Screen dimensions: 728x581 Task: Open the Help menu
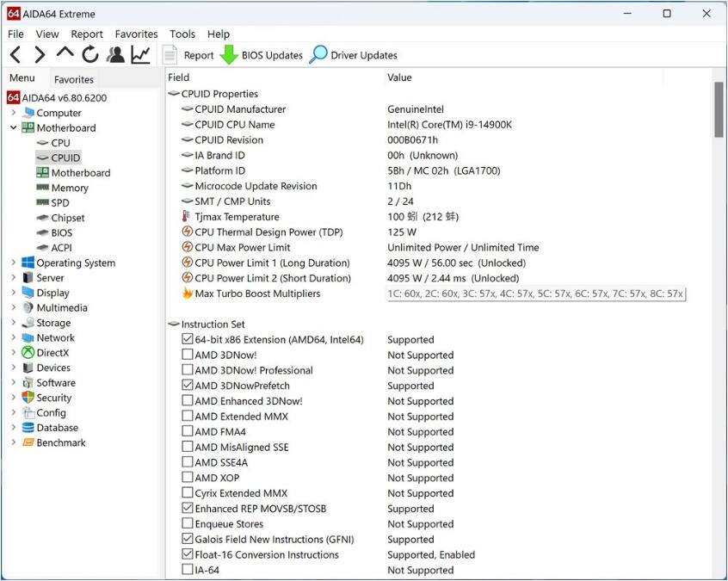pos(219,34)
